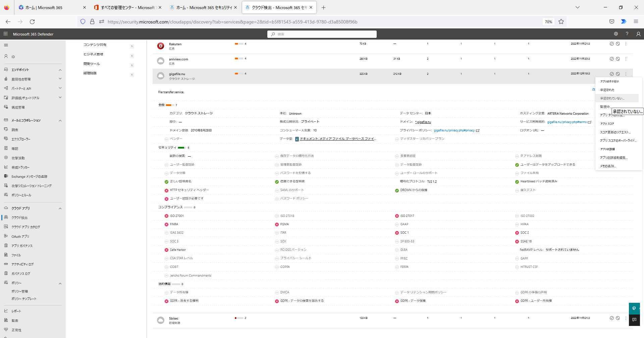
Task: Open the ID item in sidebar
Action: tap(13, 57)
